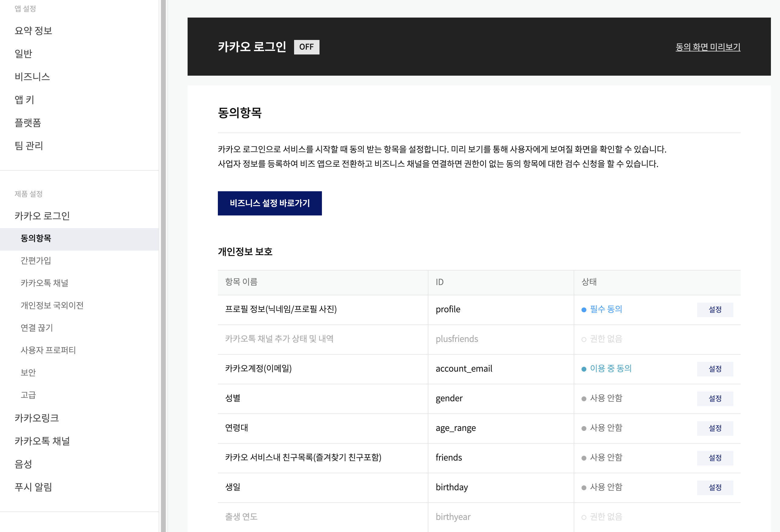The image size is (780, 532).
Task: Click 비즈니스 설정 바로가기 button
Action: click(270, 203)
